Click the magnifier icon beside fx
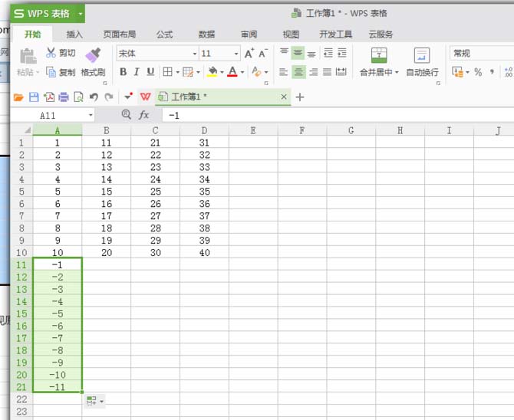Screen dimensions: 514x420 click(x=127, y=114)
